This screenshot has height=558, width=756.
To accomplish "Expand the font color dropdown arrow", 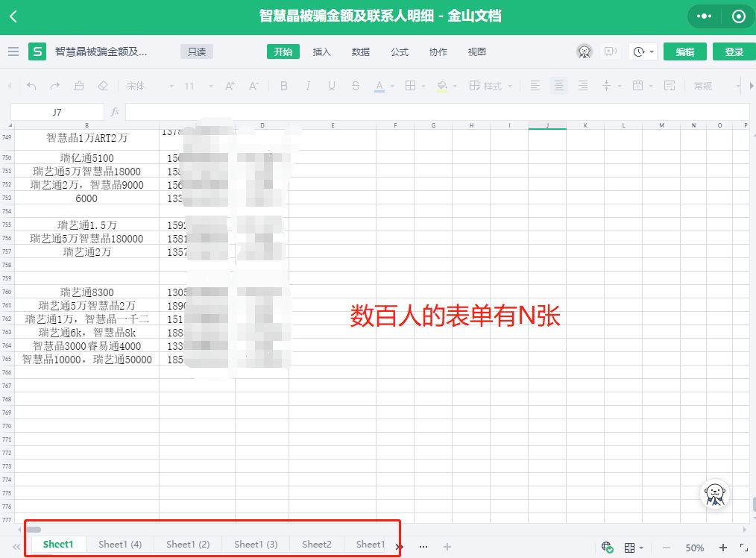I will [x=392, y=87].
